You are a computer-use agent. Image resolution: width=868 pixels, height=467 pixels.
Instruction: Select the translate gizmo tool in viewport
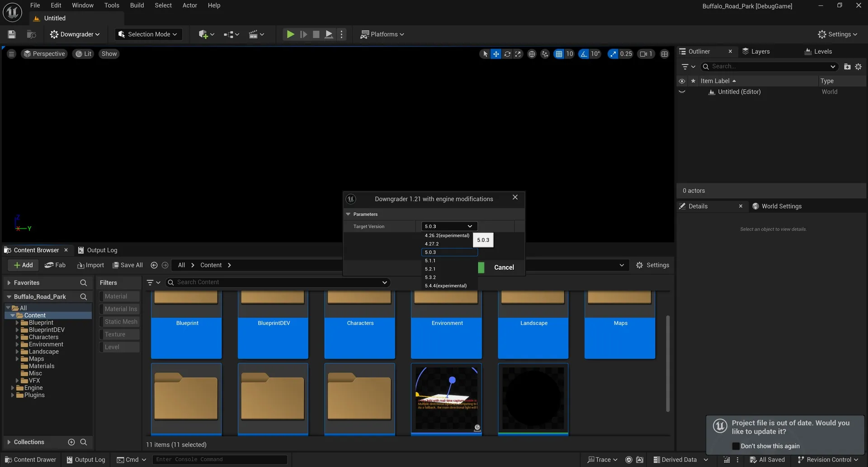[496, 54]
